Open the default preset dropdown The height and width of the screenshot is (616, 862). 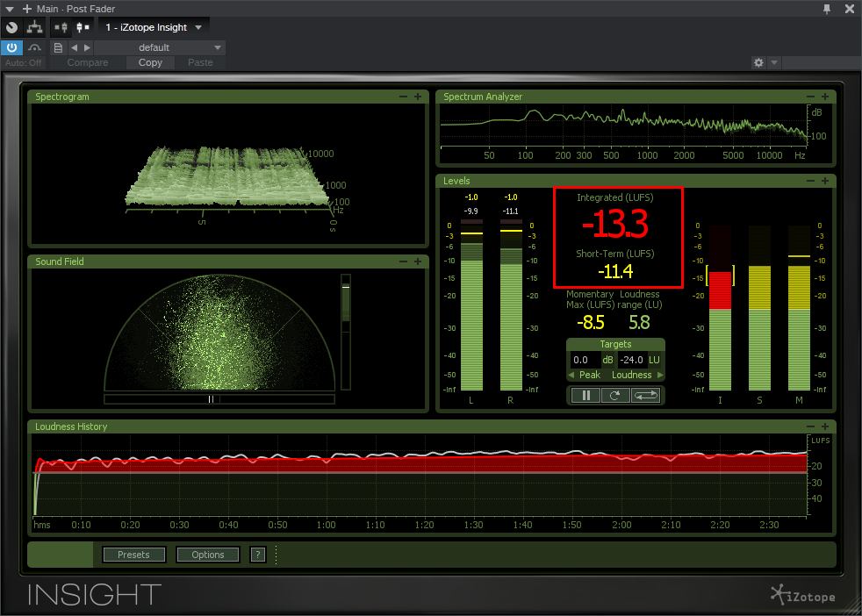tap(160, 47)
